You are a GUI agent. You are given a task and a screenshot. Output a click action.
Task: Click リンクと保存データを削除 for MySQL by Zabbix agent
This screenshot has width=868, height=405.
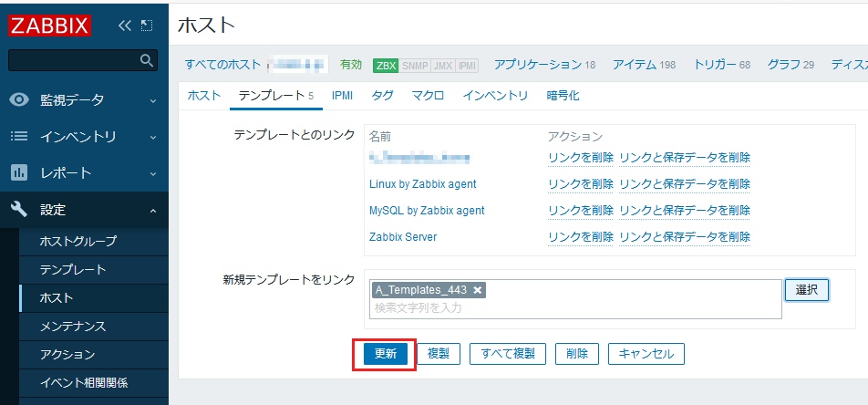[x=685, y=211]
